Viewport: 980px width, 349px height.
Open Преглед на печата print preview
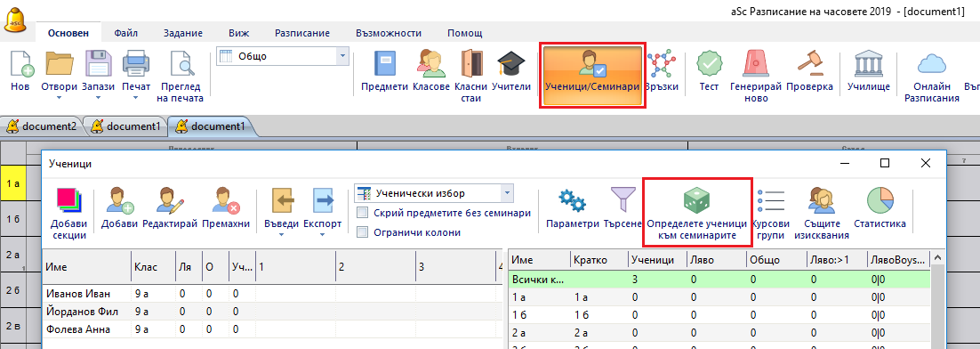[180, 77]
